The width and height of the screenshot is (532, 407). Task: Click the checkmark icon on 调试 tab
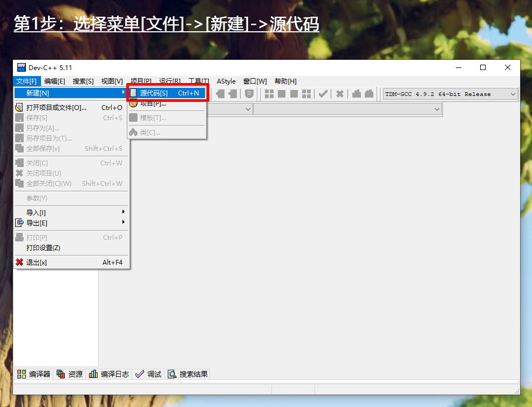point(139,374)
